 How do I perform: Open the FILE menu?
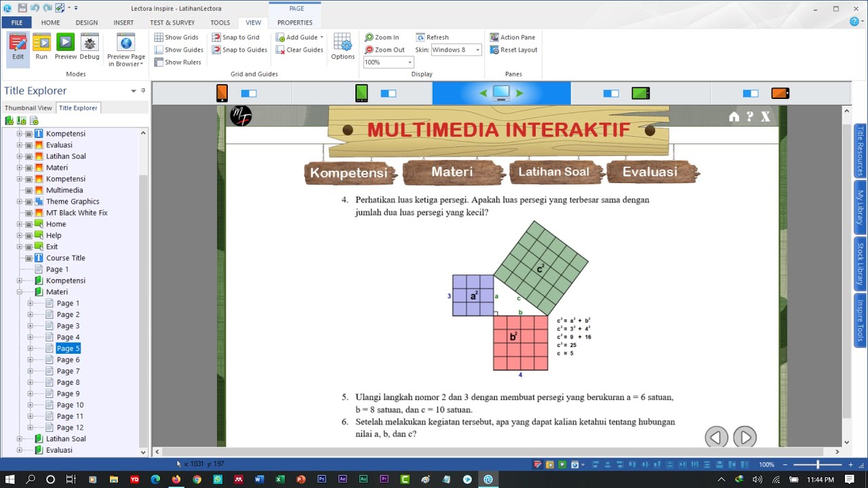[x=17, y=22]
